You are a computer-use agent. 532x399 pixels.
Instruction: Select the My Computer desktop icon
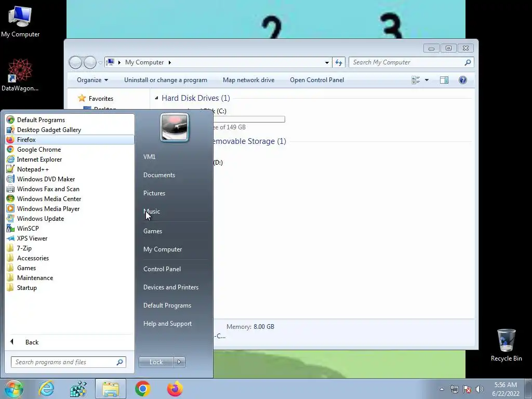20,22
